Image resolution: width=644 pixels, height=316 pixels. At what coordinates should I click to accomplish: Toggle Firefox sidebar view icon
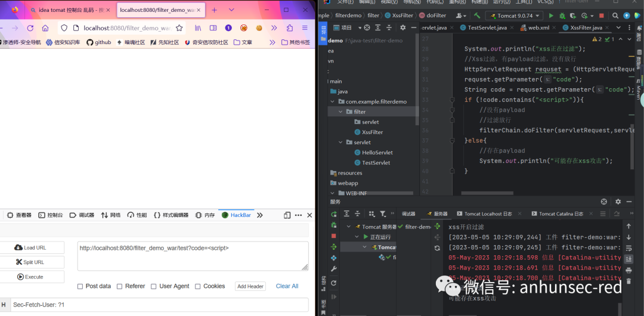point(213,28)
